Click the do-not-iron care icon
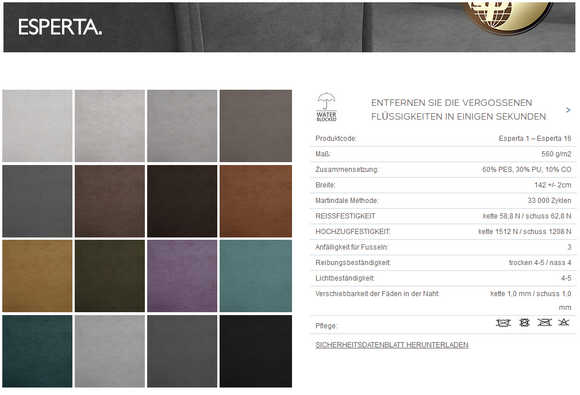This screenshot has width=580, height=395. 544,323
